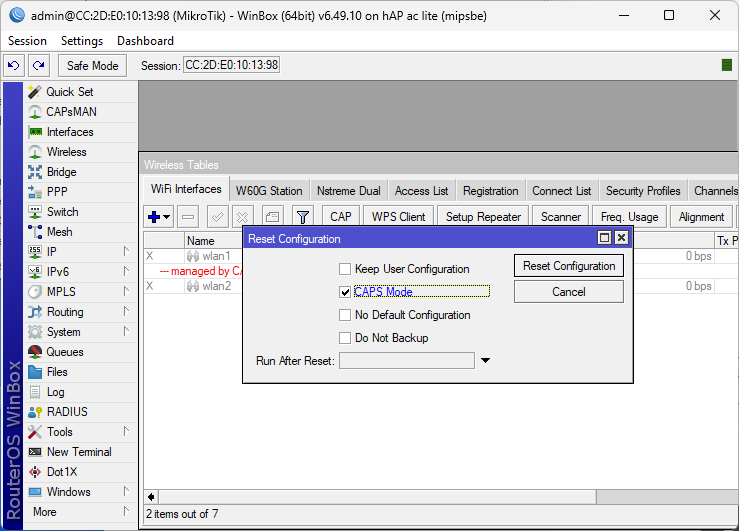Click the Undo arrow icon
Viewport: 739px width, 531px height.
point(14,65)
